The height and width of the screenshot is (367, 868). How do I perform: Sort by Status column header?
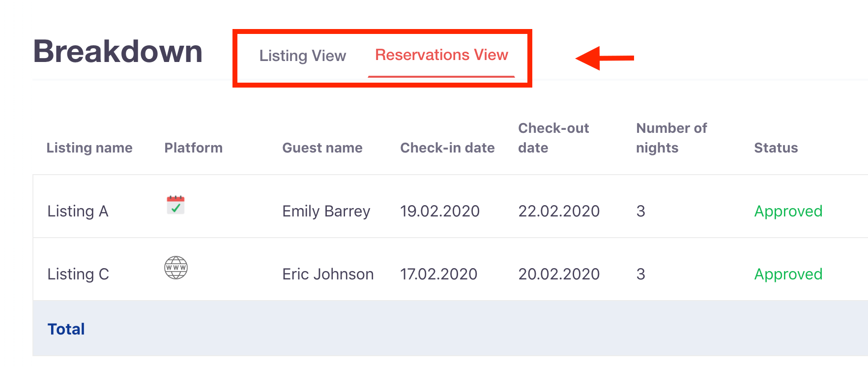pos(776,148)
